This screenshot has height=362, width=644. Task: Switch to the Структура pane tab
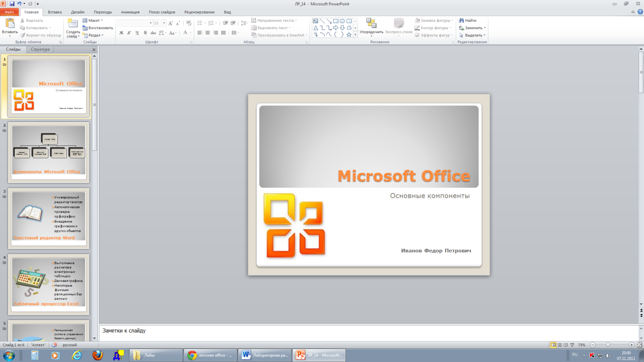coord(40,49)
